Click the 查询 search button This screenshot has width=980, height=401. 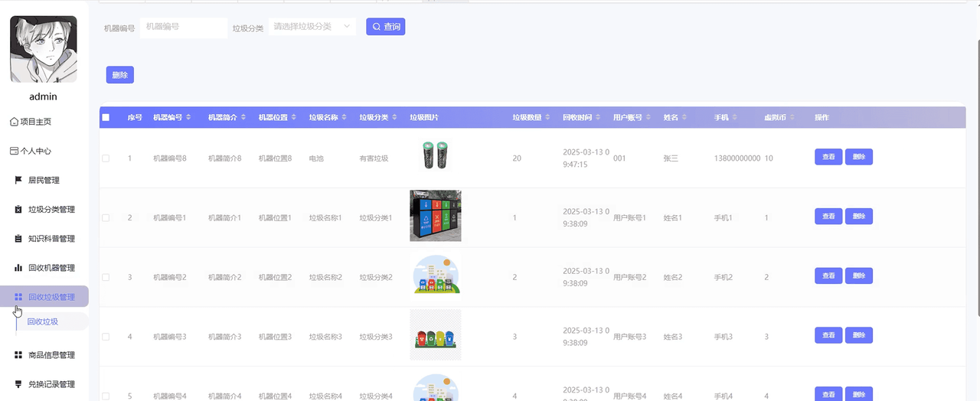tap(385, 27)
